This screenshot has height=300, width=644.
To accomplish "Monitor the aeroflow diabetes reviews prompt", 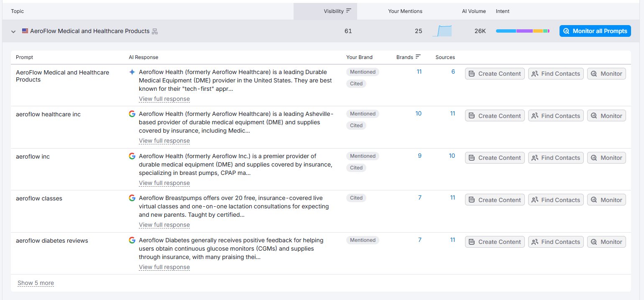I will tap(606, 242).
